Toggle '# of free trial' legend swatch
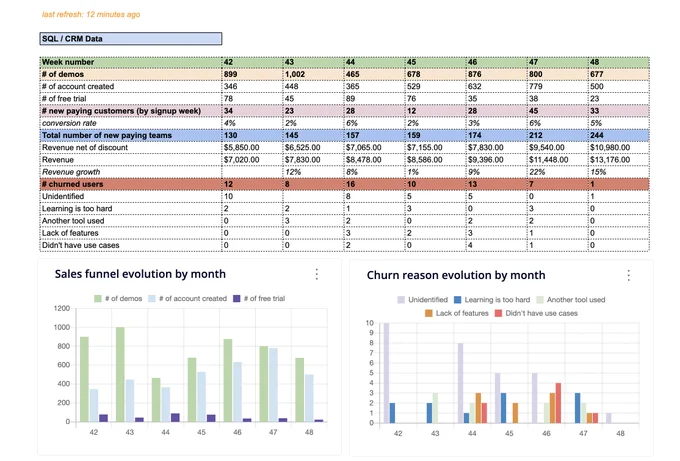This screenshot has height=461, width=680. (x=236, y=298)
